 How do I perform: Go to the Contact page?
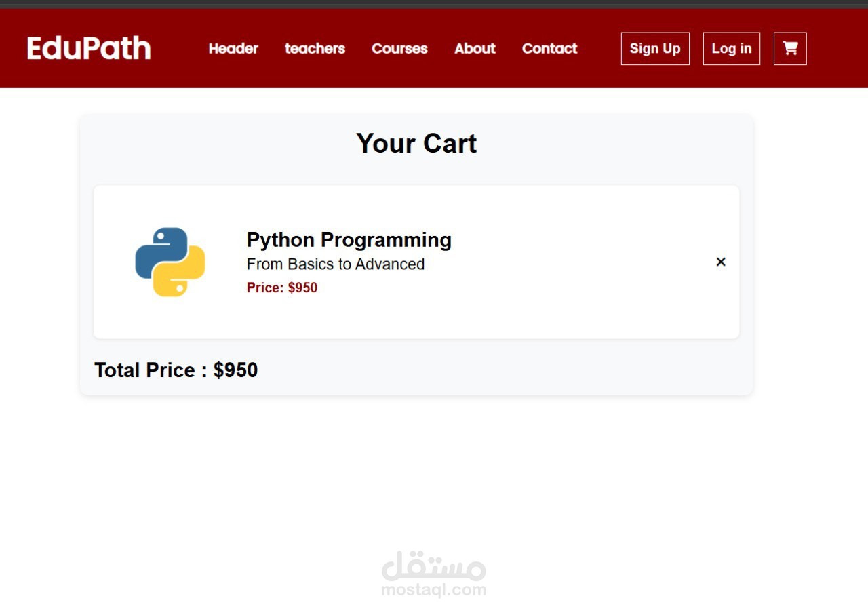click(x=549, y=49)
